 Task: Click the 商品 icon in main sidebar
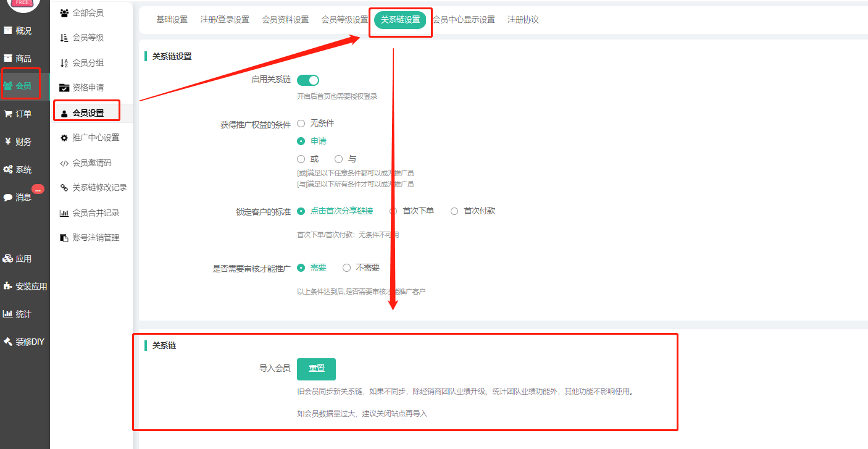pyautogui.click(x=8, y=58)
